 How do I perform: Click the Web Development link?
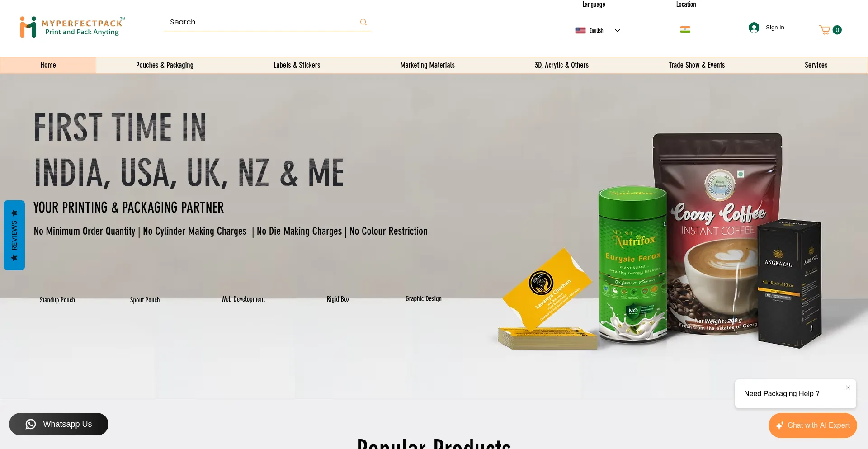pyautogui.click(x=243, y=299)
